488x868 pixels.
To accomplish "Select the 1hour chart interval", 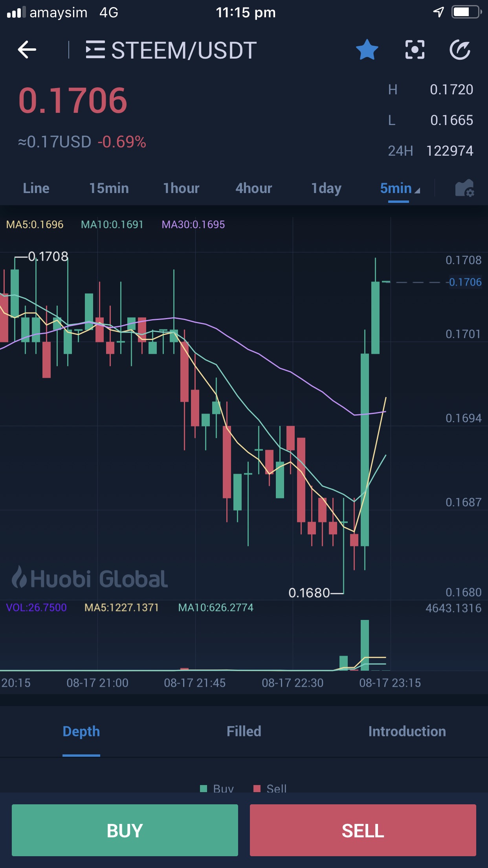I will (181, 188).
